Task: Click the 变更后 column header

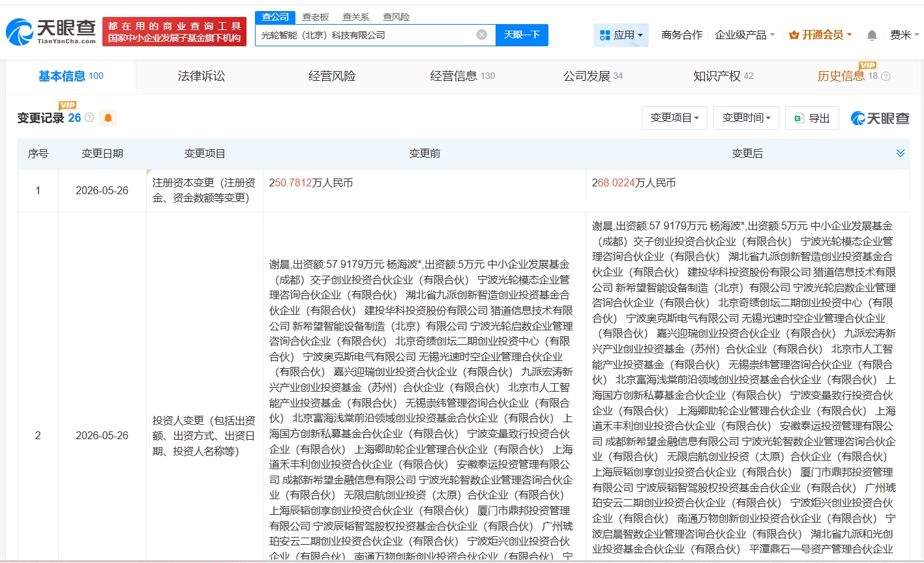Action: click(747, 154)
